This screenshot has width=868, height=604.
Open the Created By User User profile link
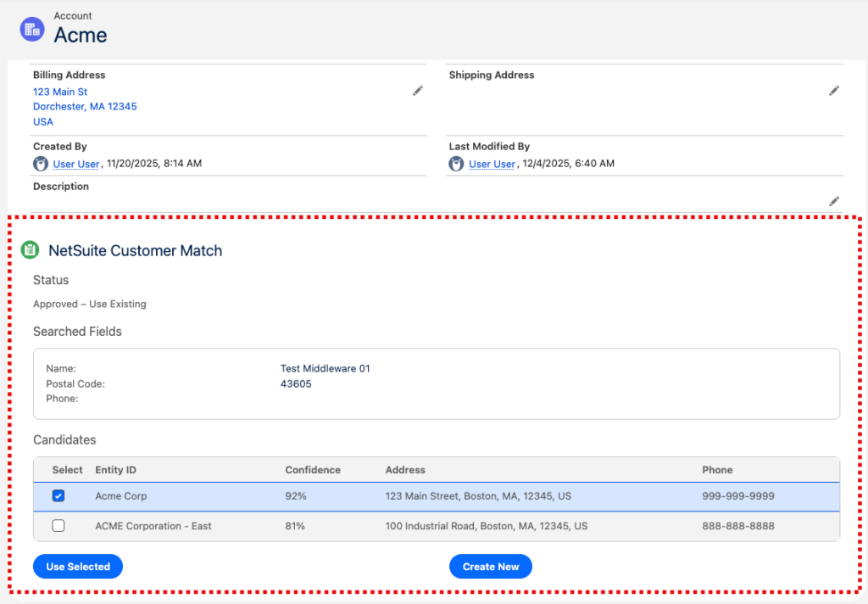tap(75, 163)
